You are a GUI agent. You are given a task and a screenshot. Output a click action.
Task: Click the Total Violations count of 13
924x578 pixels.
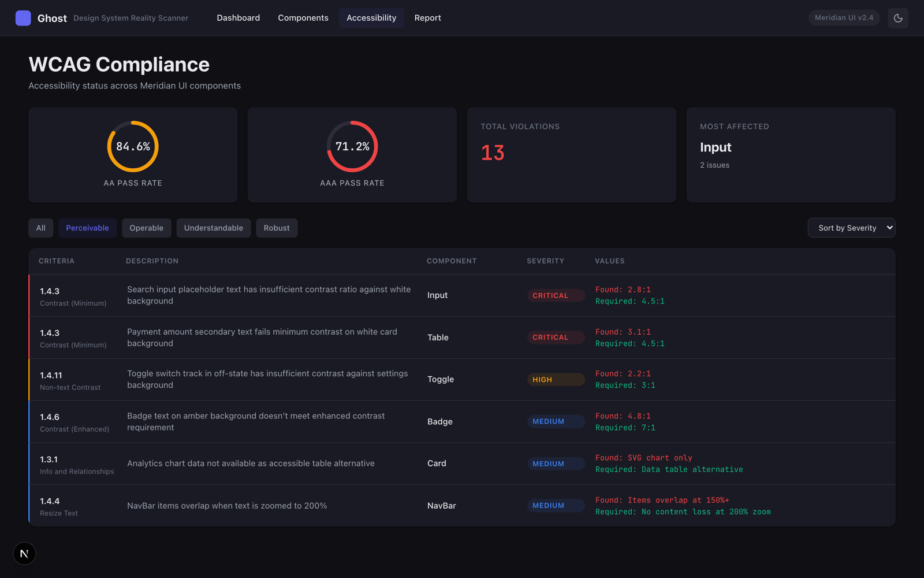tap(492, 153)
